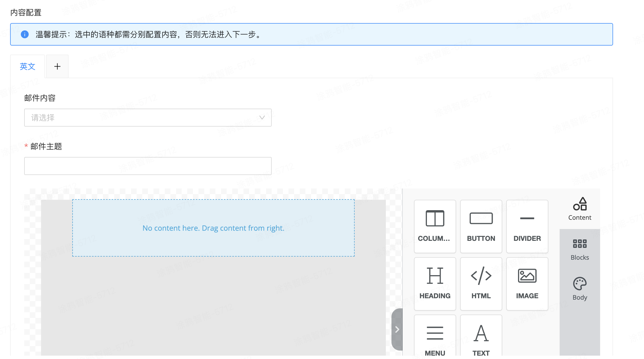Select the Image content block
Viewport: 644px width, 359px height.
tap(527, 284)
